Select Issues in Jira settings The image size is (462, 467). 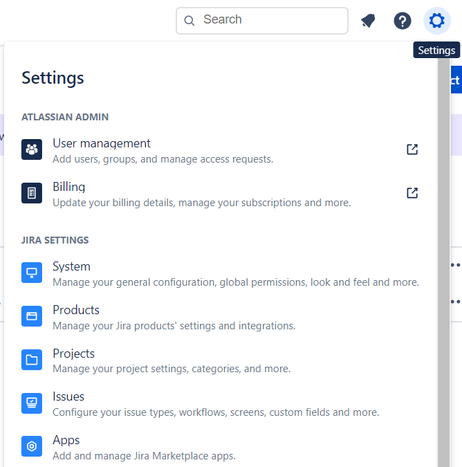[220, 404]
